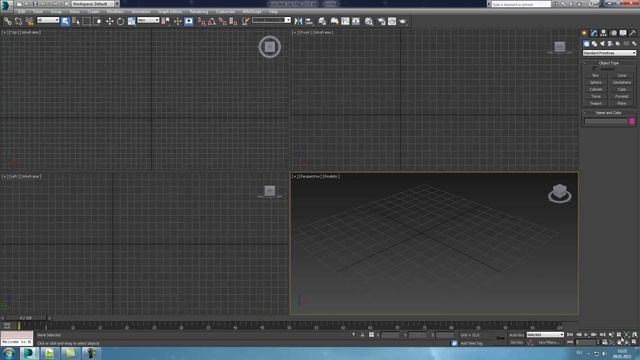
Task: Switch to the Utilities panel tab
Action: tap(632, 33)
